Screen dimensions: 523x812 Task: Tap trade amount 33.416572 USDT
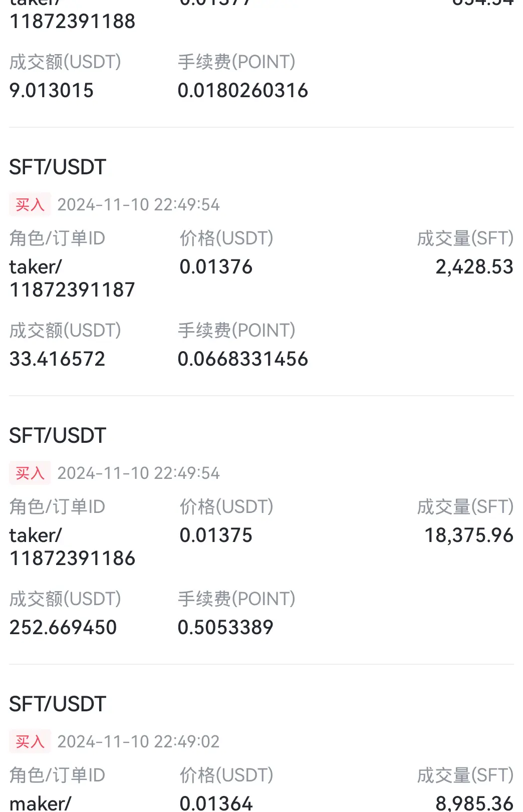coord(57,359)
